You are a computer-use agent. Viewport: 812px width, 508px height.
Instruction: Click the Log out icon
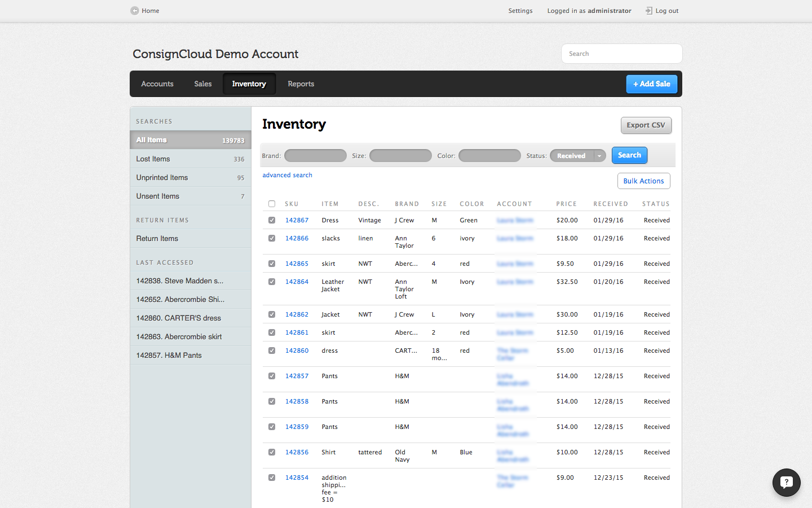648,11
